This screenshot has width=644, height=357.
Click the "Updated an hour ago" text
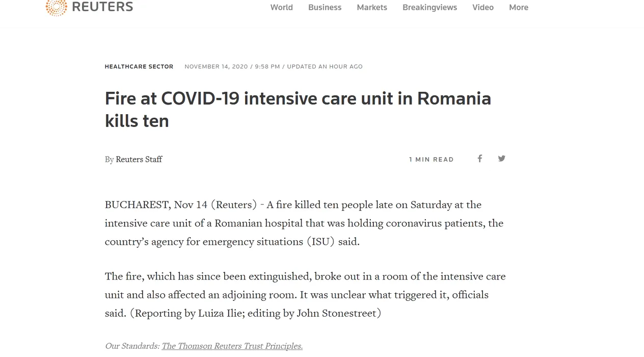click(325, 66)
